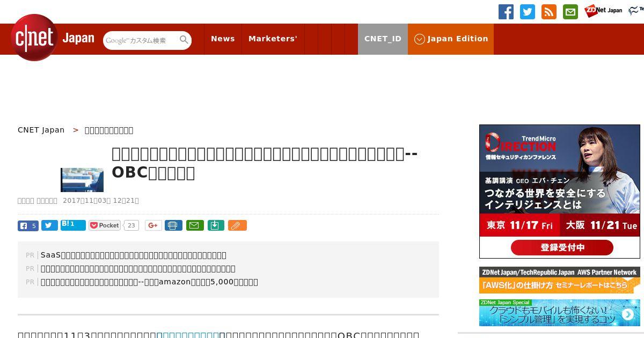Click the Pocket count 23 bubble
Viewport: 644px width, 338px height.
tap(131, 225)
